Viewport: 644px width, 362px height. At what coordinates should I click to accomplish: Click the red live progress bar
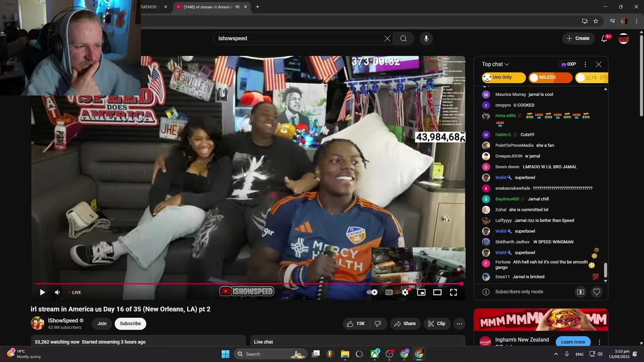(x=248, y=284)
